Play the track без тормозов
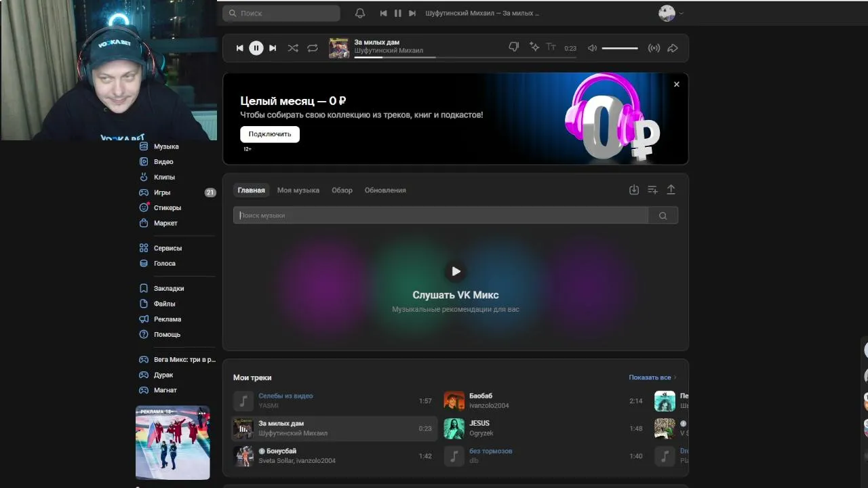The image size is (868, 488). click(544, 456)
